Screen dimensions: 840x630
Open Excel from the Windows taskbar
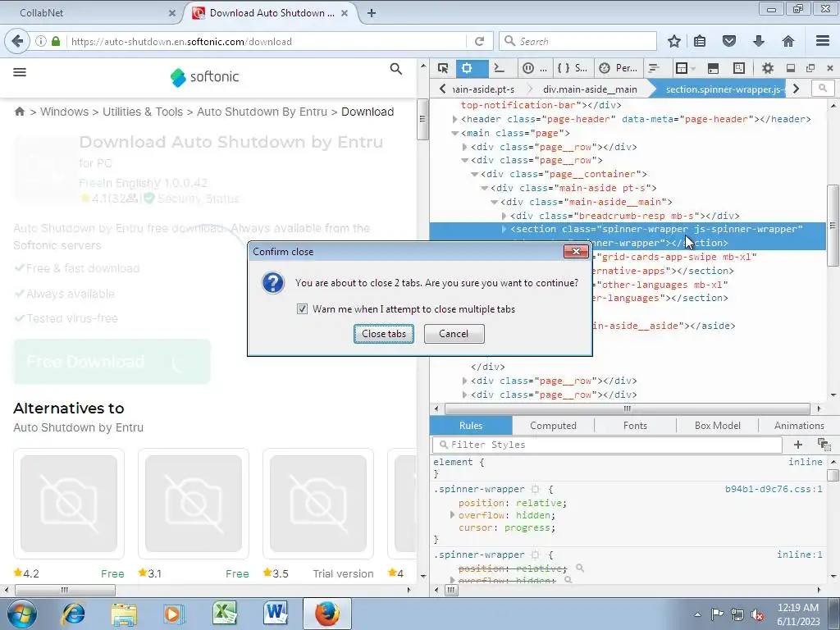pos(225,614)
